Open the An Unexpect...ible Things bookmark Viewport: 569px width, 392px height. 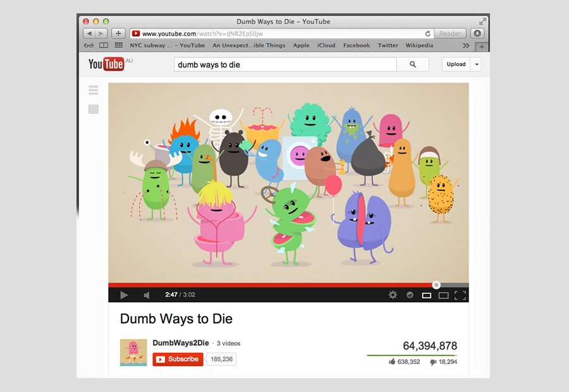coord(249,46)
